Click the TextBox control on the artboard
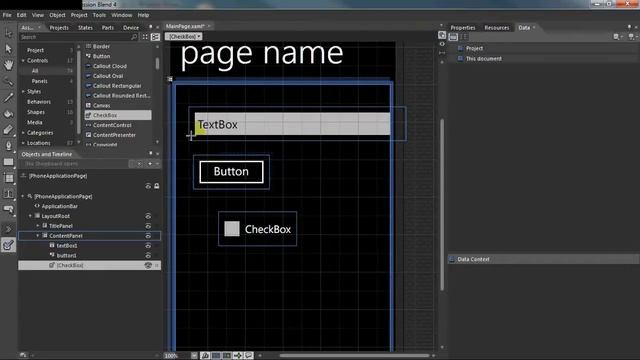The image size is (640, 360). [x=292, y=124]
